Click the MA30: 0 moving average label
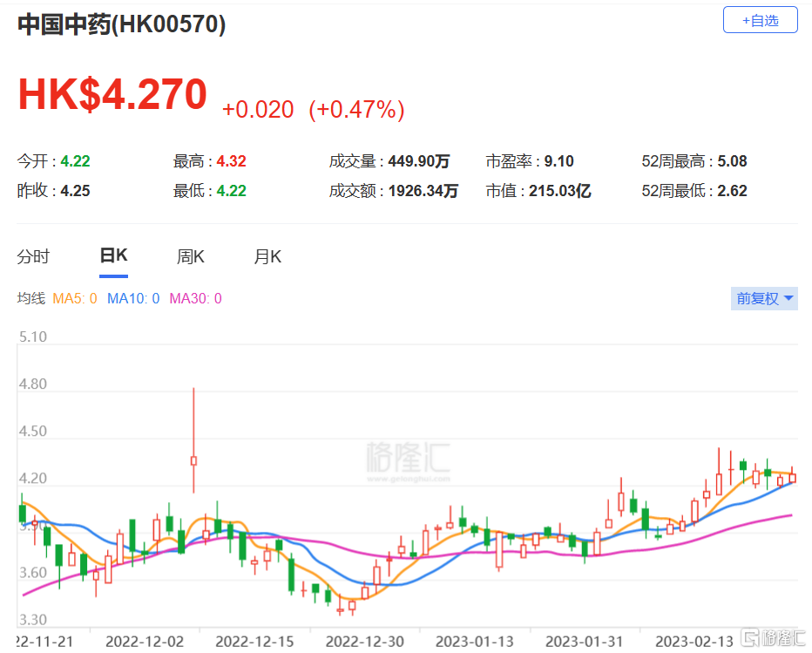Viewport: 812px width, 653px height. coord(195,298)
